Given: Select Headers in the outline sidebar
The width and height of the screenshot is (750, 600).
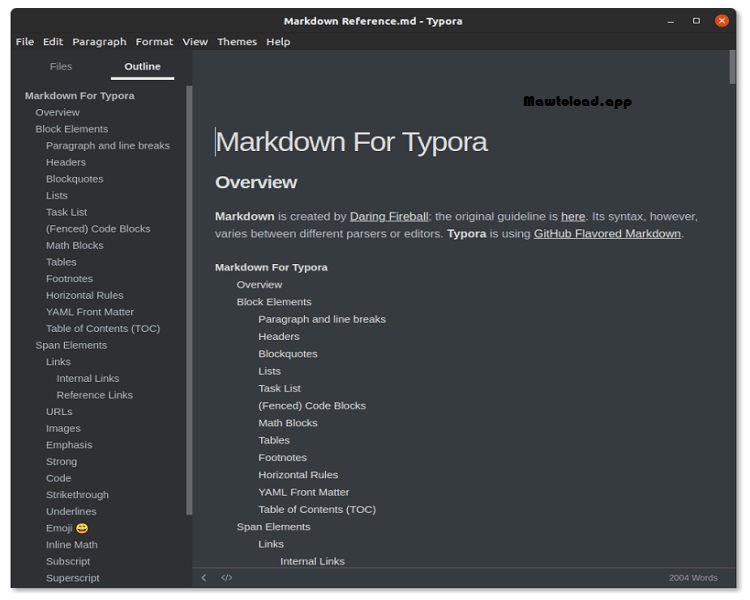Looking at the screenshot, I should (66, 162).
